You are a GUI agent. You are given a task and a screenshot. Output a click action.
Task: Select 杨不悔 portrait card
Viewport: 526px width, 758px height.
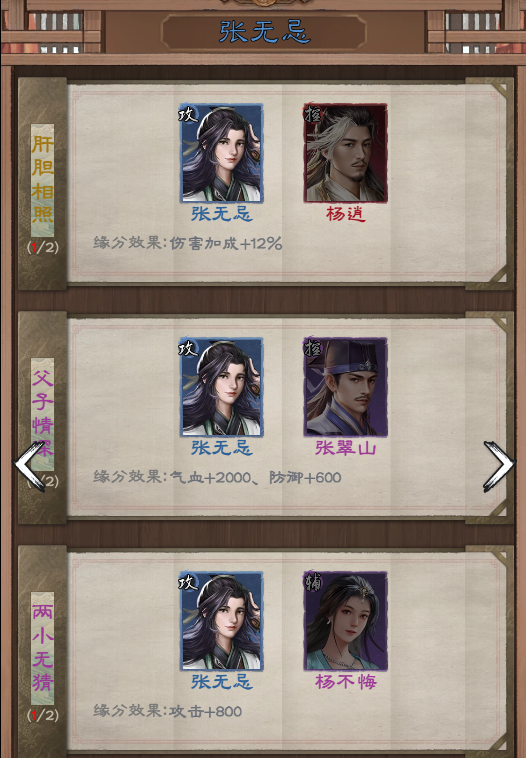[346, 621]
